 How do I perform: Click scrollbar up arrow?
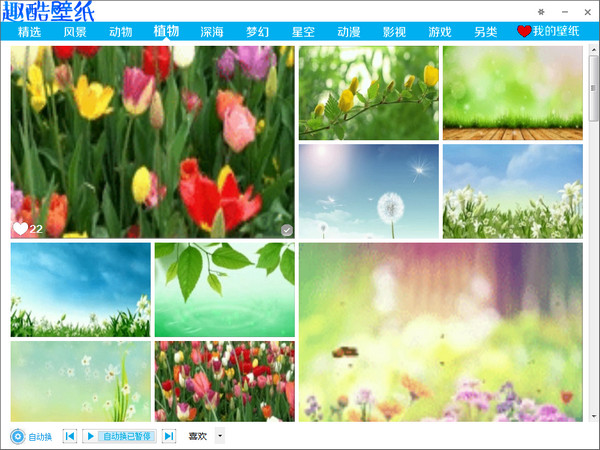[x=593, y=50]
